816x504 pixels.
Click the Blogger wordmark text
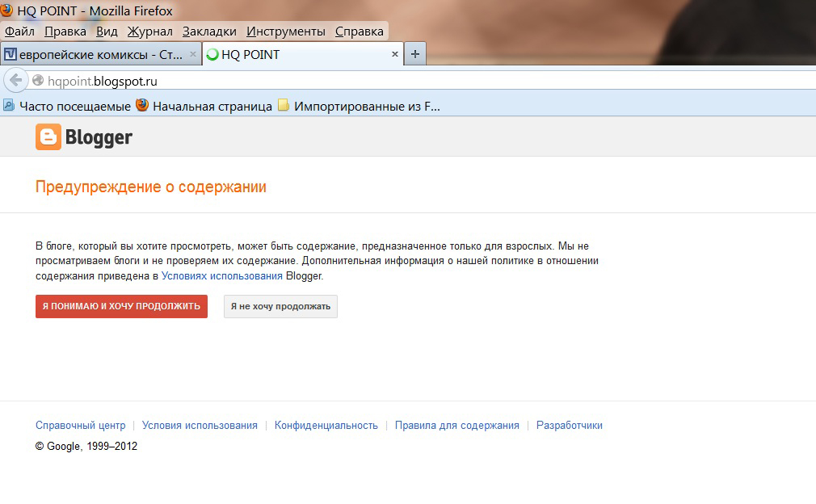coord(99,137)
